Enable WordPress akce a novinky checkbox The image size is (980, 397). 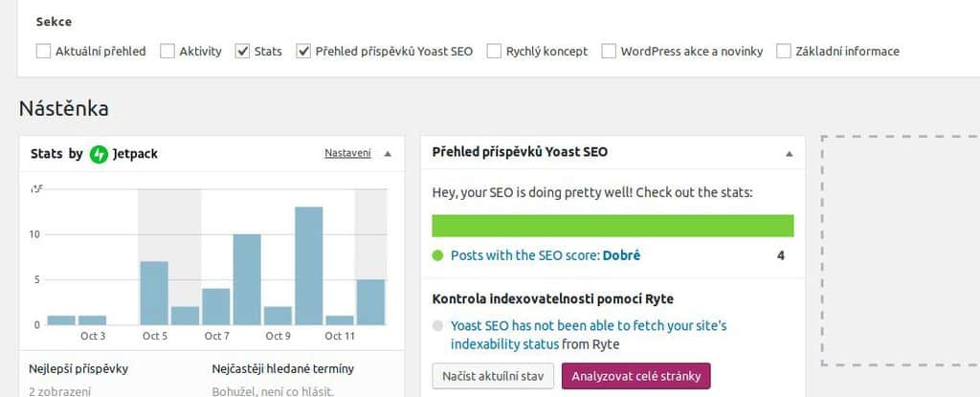[x=609, y=52]
